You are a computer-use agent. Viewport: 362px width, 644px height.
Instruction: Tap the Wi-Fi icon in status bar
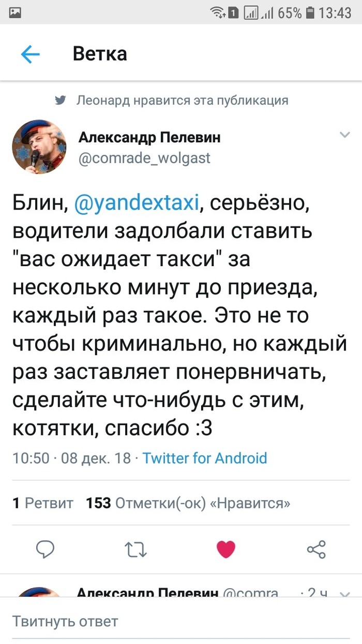click(218, 12)
